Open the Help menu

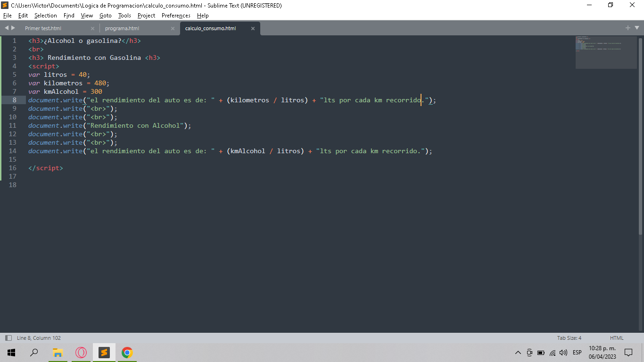[203, 16]
